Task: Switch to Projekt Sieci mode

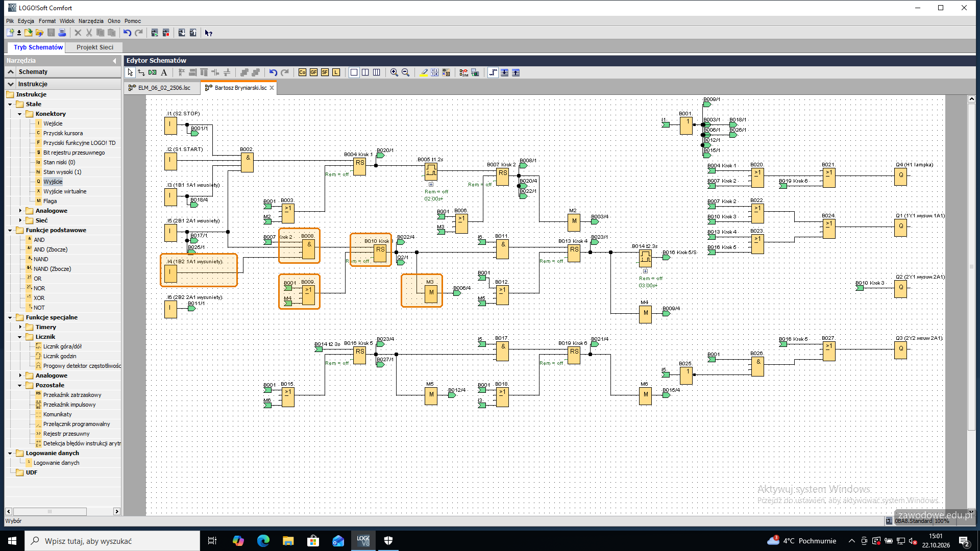Action: (x=95, y=47)
